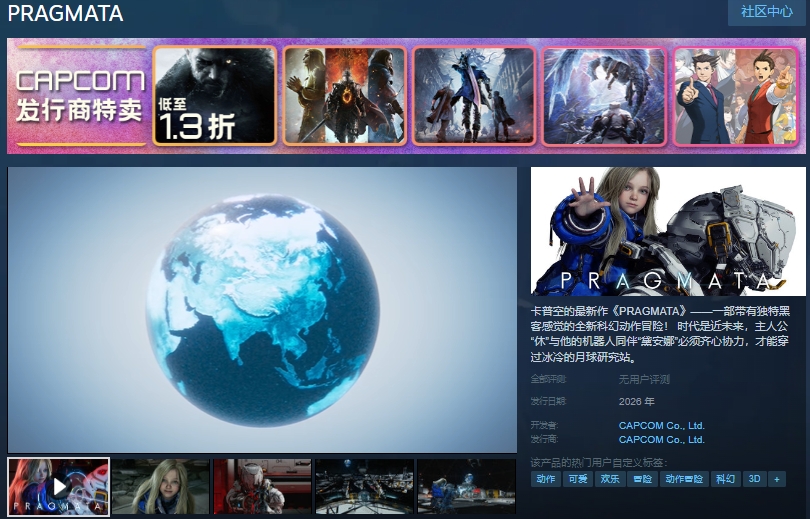
Task: Open the Monster Hunter ice dragon banner tile
Action: pos(604,96)
